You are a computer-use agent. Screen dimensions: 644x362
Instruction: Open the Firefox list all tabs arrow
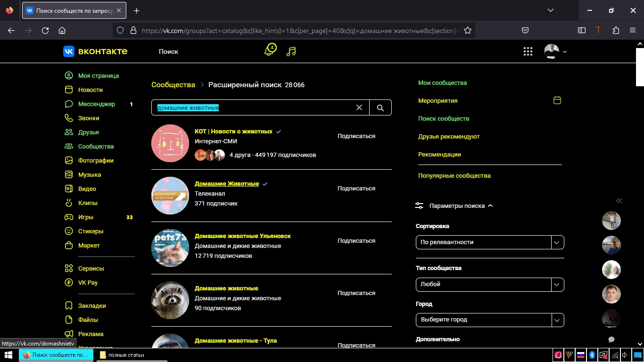550,10
